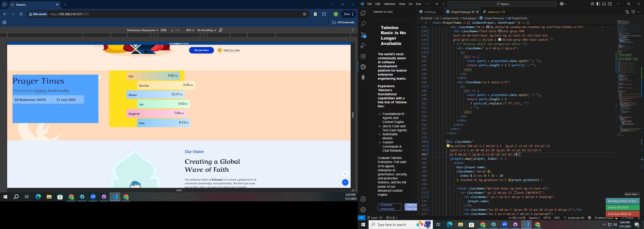Click the viewport width field 2560
This screenshot has height=229, width=644.
point(164,30)
